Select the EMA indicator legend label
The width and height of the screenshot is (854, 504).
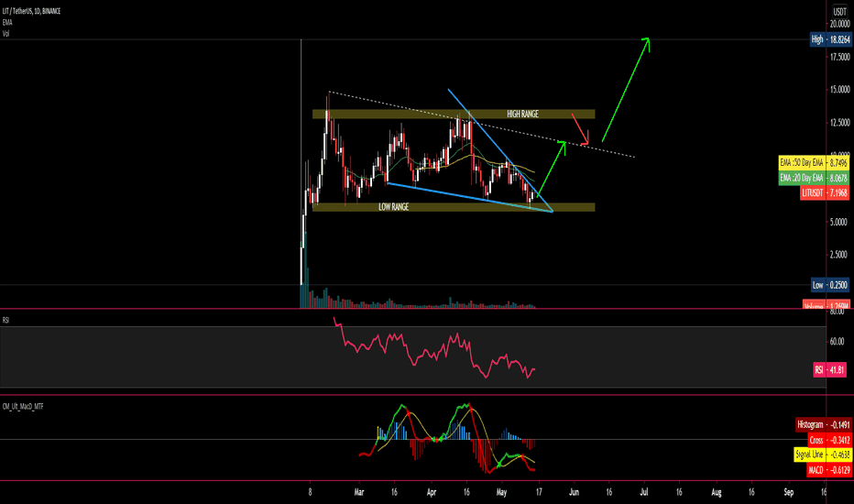coord(7,22)
